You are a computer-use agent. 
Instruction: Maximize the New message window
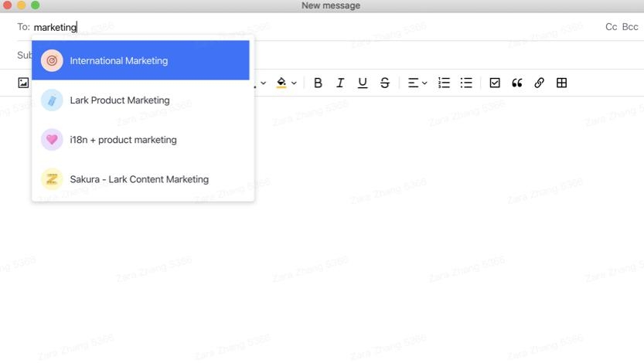tap(36, 5)
